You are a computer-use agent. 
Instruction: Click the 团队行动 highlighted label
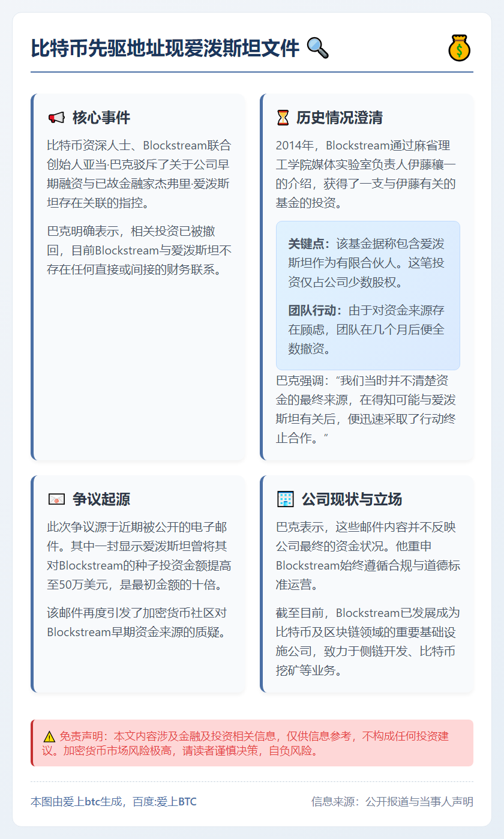(x=315, y=311)
